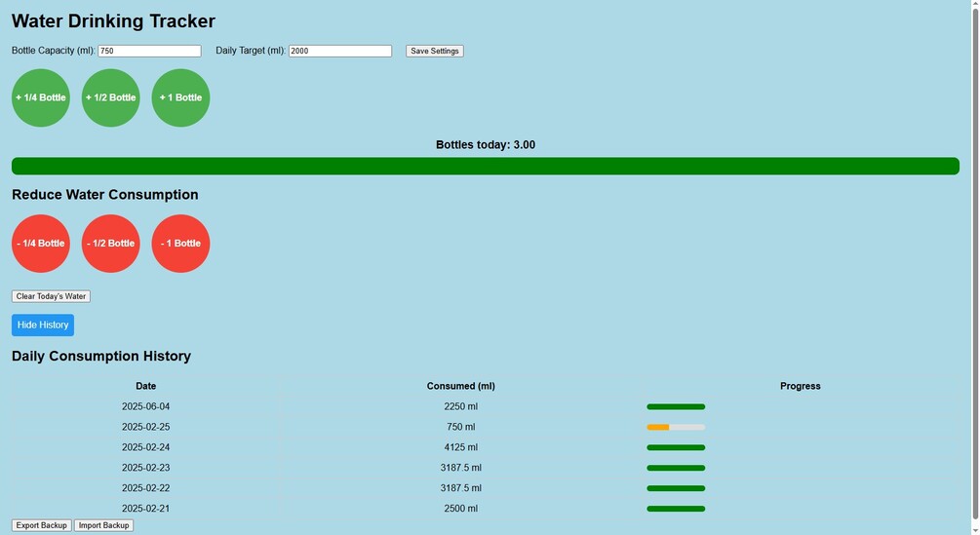Click the progress bar for 2025-06-04
Image resolution: width=980 pixels, height=535 pixels.
pyautogui.click(x=676, y=407)
